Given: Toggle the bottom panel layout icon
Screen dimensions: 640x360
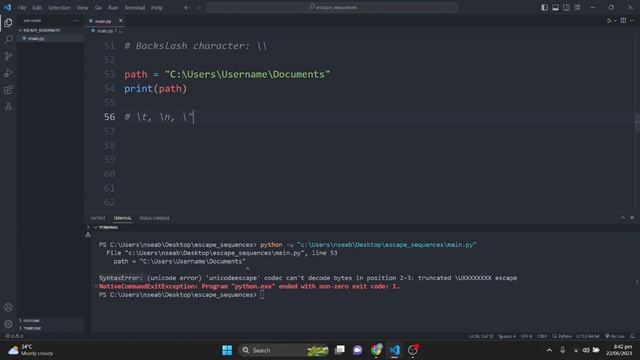Looking at the screenshot, I should point(556,7).
